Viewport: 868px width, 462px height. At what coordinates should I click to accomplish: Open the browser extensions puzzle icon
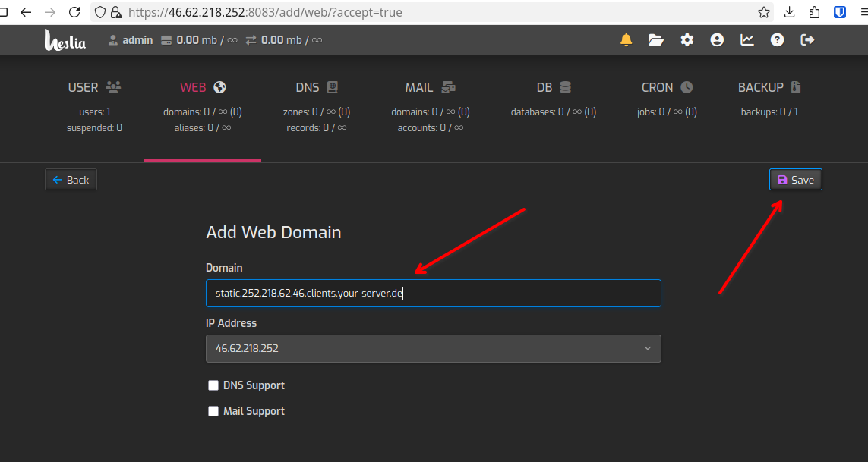point(813,12)
